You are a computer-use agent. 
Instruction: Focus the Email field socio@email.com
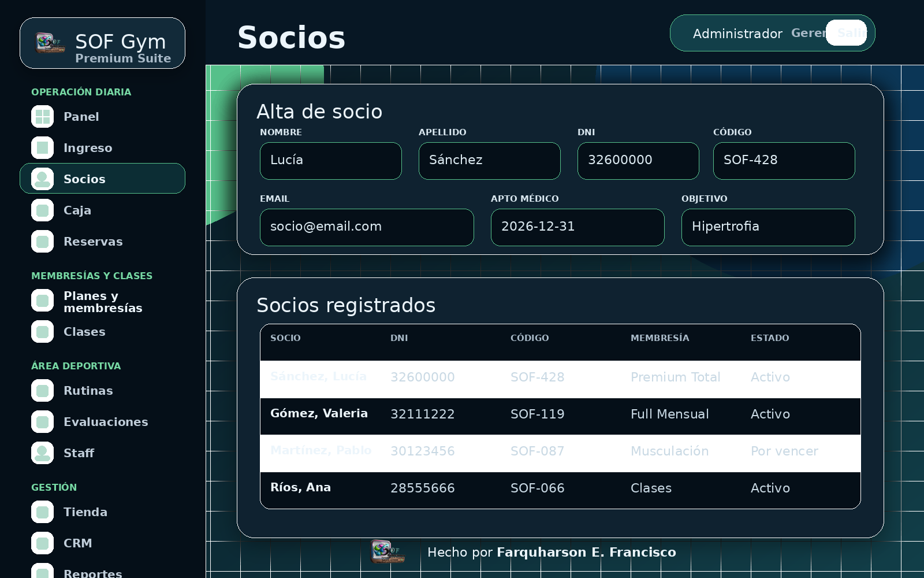367,227
